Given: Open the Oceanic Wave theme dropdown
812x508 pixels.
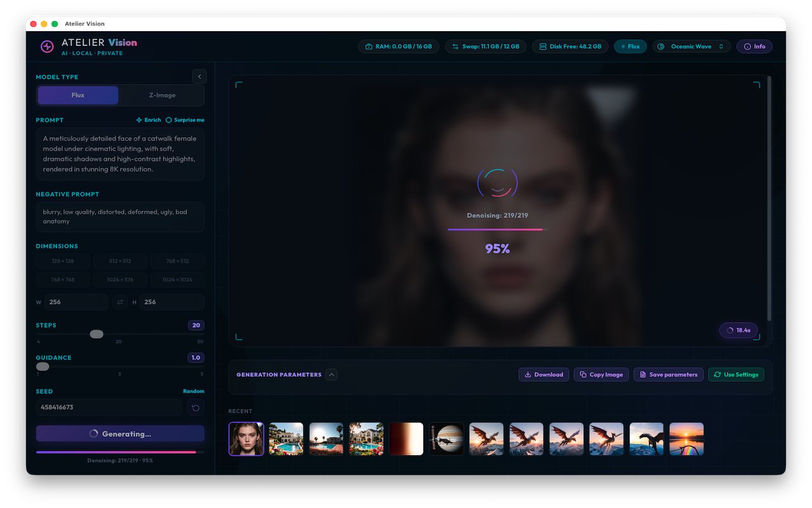Looking at the screenshot, I should (691, 46).
